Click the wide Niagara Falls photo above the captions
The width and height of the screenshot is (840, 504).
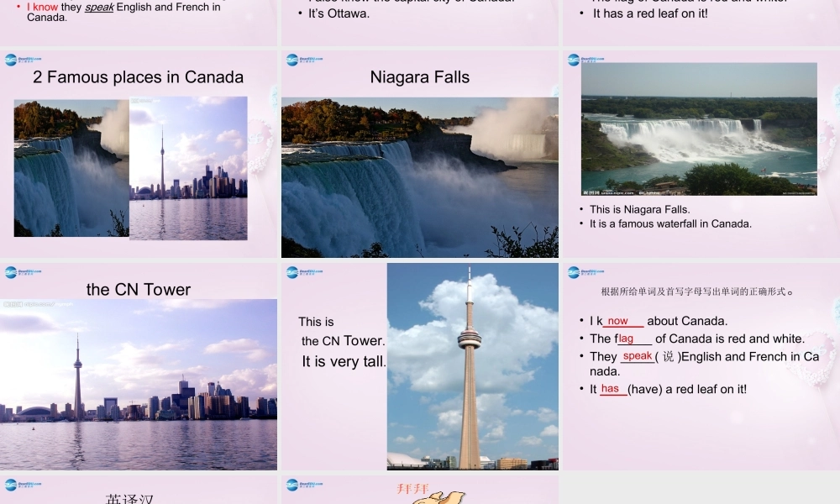pyautogui.click(x=699, y=129)
